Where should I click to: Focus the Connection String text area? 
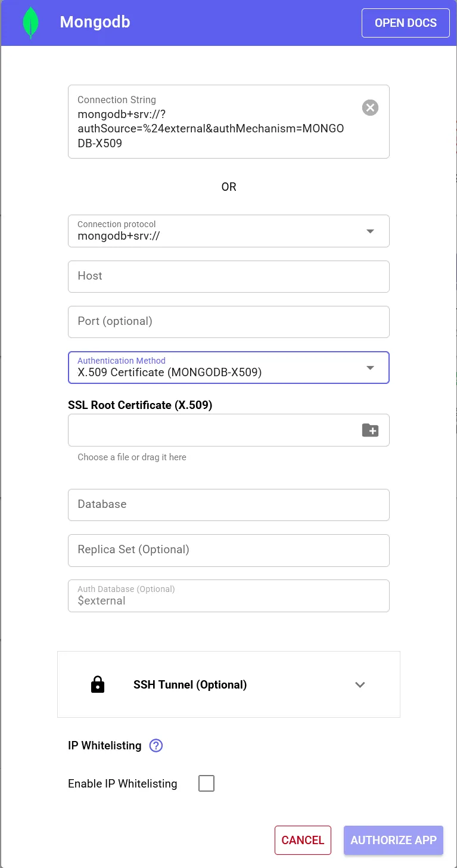coord(229,122)
